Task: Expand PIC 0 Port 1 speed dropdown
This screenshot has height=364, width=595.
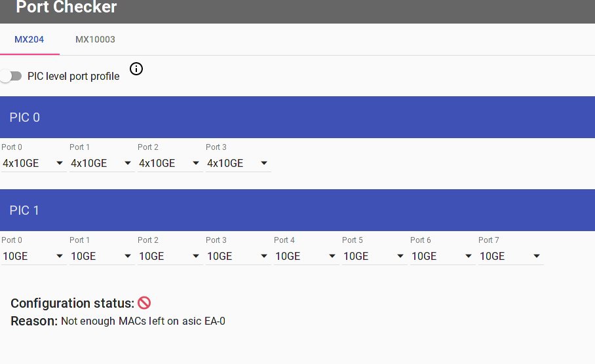Action: pyautogui.click(x=102, y=163)
